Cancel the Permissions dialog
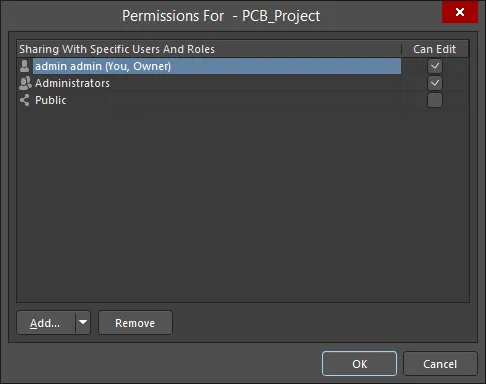Image resolution: width=486 pixels, height=384 pixels. coord(440,363)
